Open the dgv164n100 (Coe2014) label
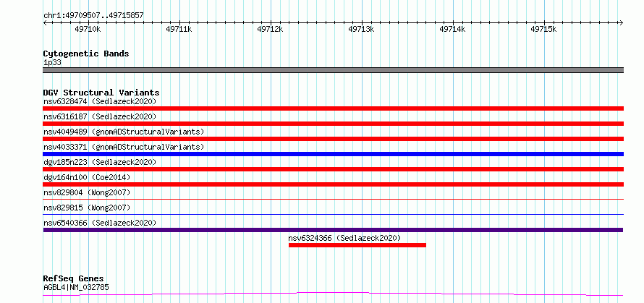This screenshot has width=644, height=303. [87, 177]
